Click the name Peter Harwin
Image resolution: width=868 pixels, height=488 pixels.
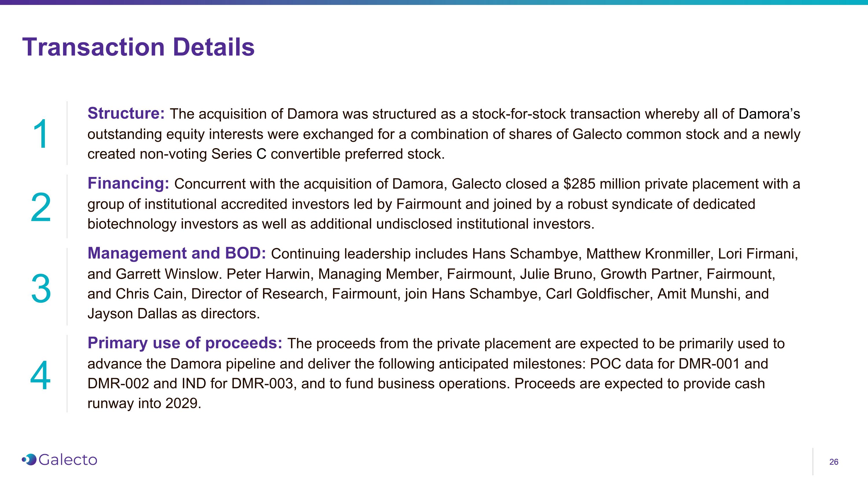[270, 274]
